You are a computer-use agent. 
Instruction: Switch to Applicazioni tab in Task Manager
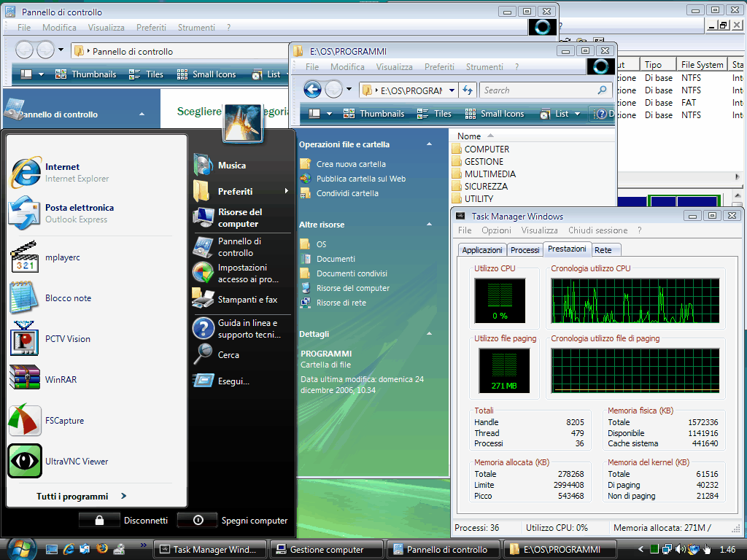click(481, 250)
